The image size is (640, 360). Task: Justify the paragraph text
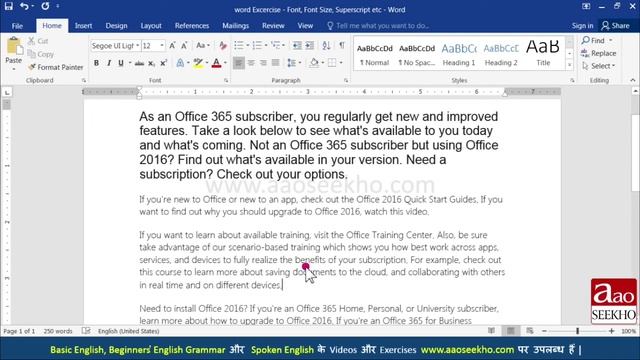276,63
